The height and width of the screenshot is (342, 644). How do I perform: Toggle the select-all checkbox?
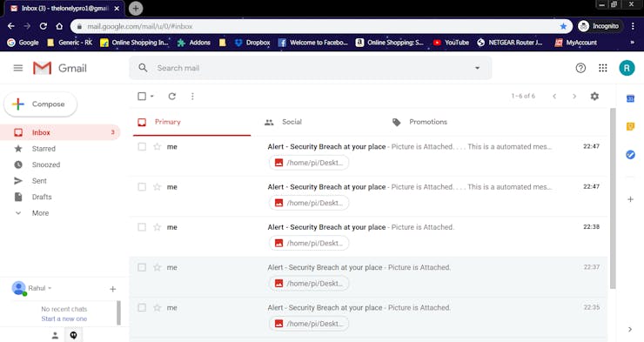142,96
